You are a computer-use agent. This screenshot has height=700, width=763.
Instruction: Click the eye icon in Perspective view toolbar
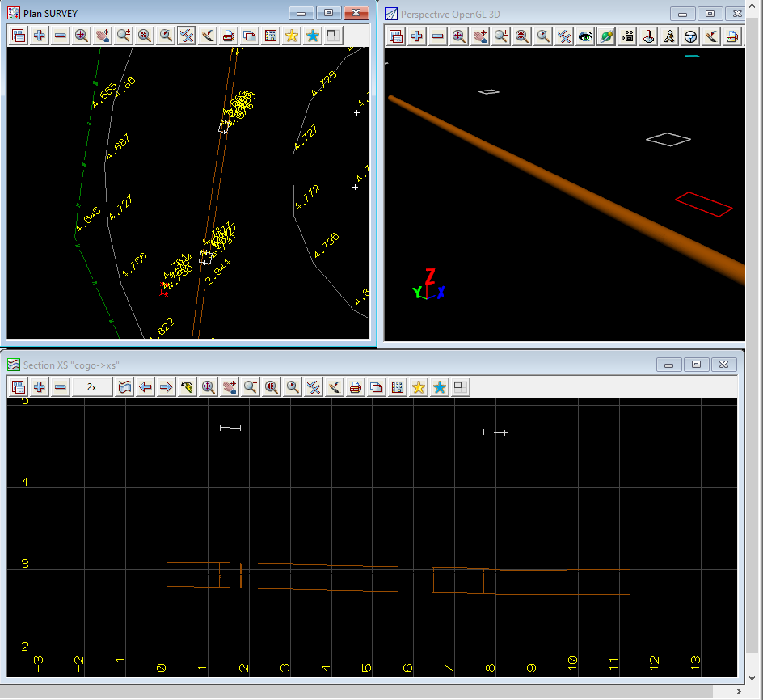pos(584,36)
